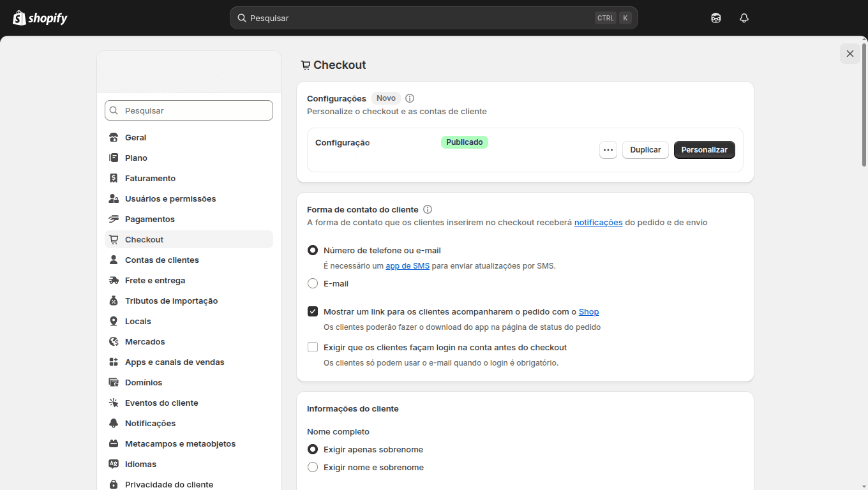This screenshot has height=490, width=868.
Task: Open the Contas de clientes section
Action: tap(161, 260)
